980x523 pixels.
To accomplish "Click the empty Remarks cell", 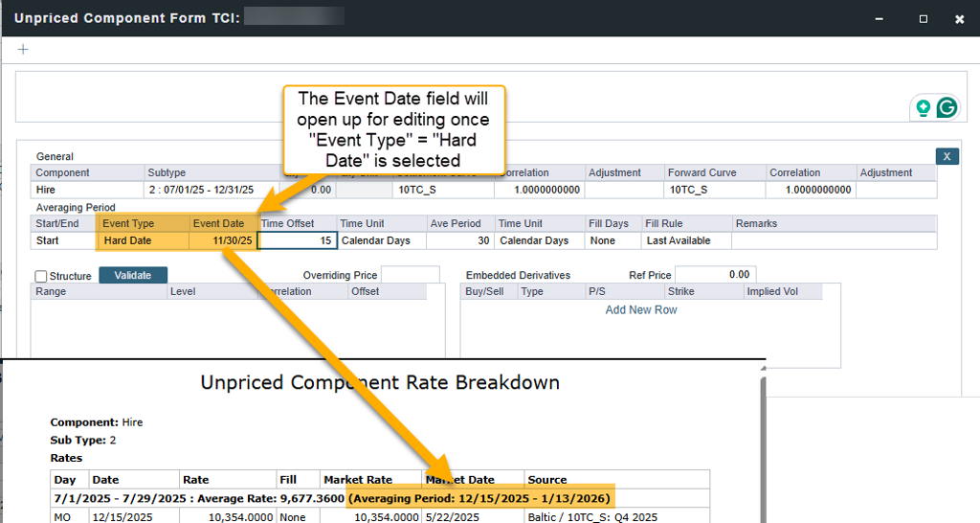I will click(833, 240).
